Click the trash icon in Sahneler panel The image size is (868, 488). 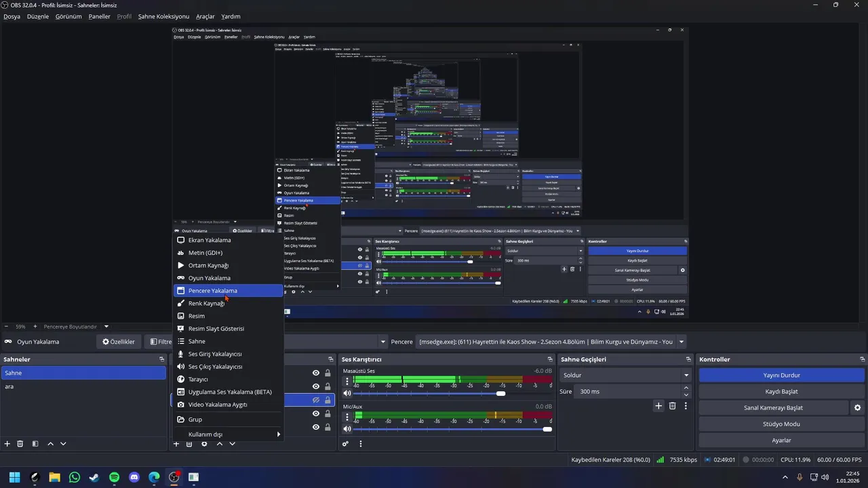point(20,444)
